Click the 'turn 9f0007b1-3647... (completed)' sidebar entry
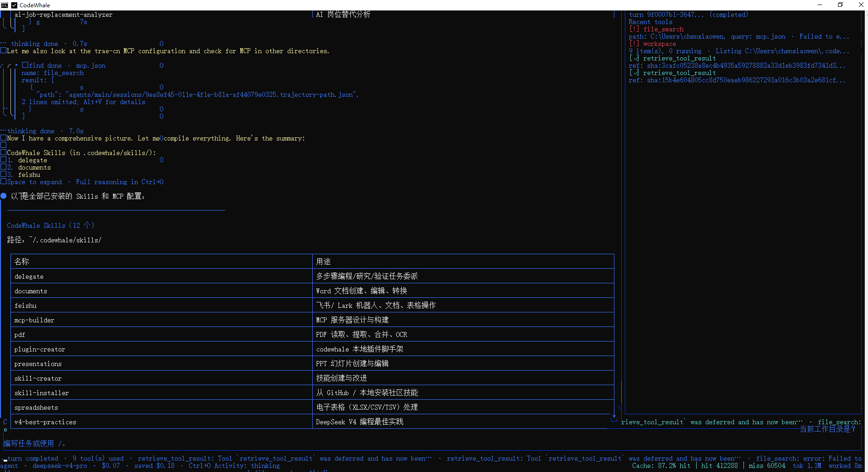This screenshot has width=868, height=472. (x=688, y=15)
